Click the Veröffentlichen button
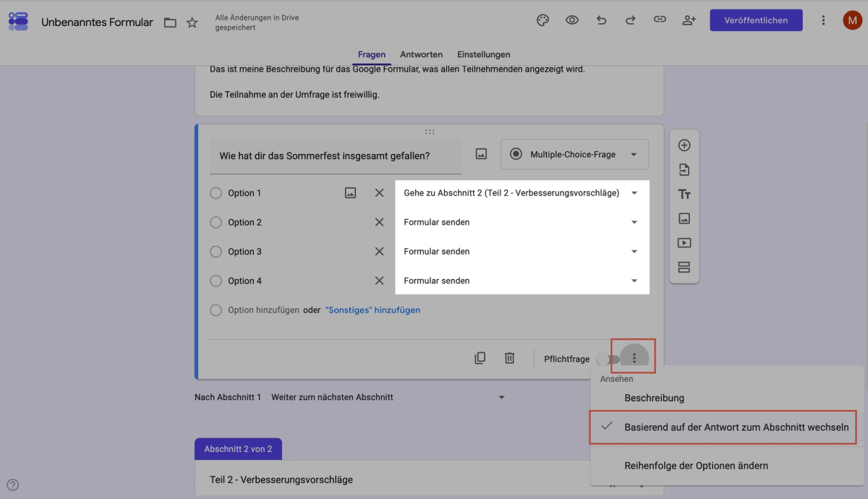This screenshot has width=868, height=499. pyautogui.click(x=756, y=20)
